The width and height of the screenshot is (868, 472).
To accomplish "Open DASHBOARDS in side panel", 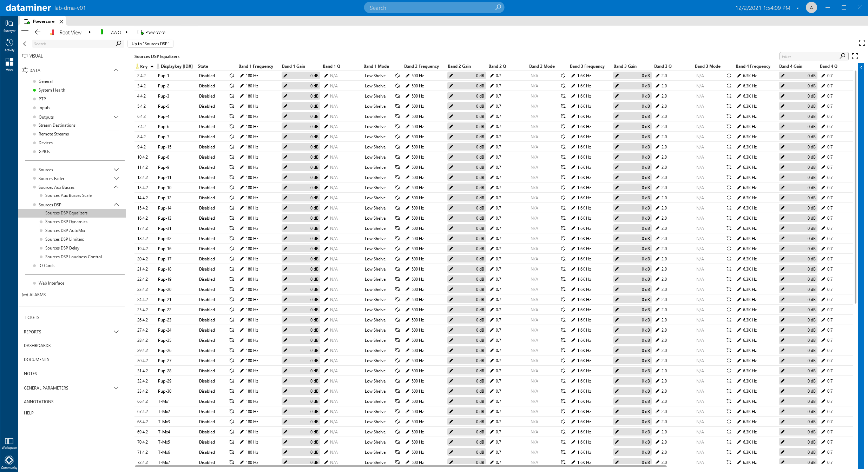I will coord(37,346).
